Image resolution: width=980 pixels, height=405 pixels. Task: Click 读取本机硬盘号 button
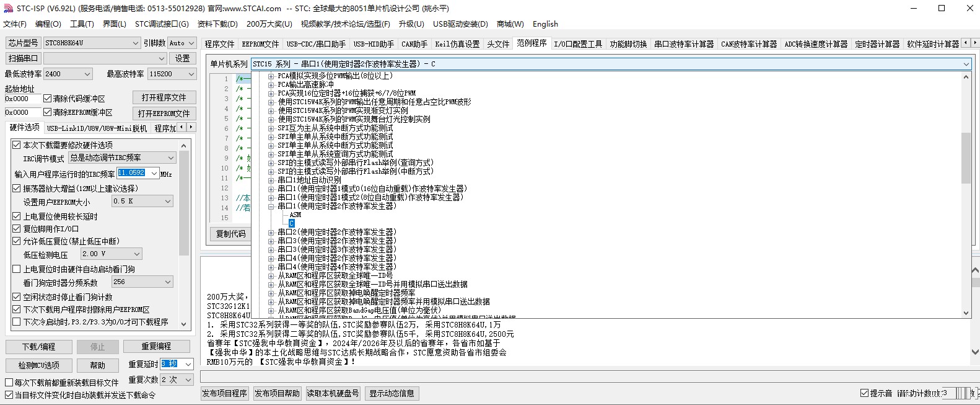click(333, 393)
